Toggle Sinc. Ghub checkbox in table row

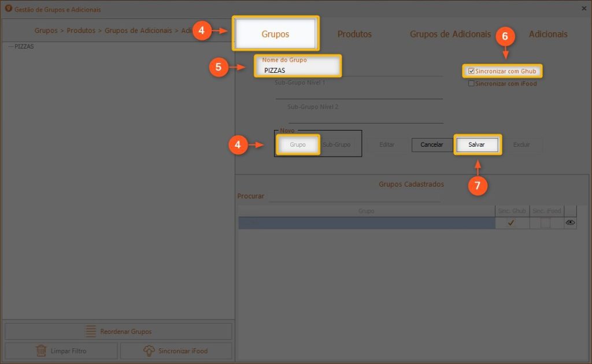click(x=511, y=223)
